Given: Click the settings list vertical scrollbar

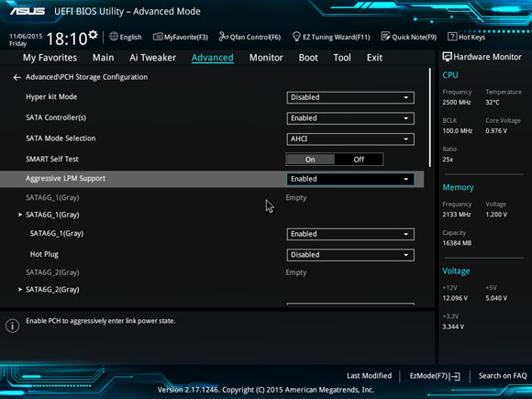Looking at the screenshot, I should [430, 117].
